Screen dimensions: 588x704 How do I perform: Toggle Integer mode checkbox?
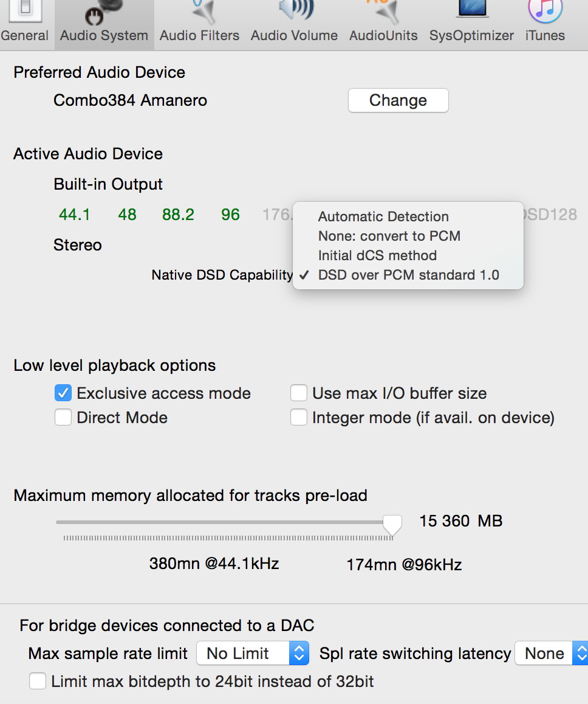coord(299,417)
